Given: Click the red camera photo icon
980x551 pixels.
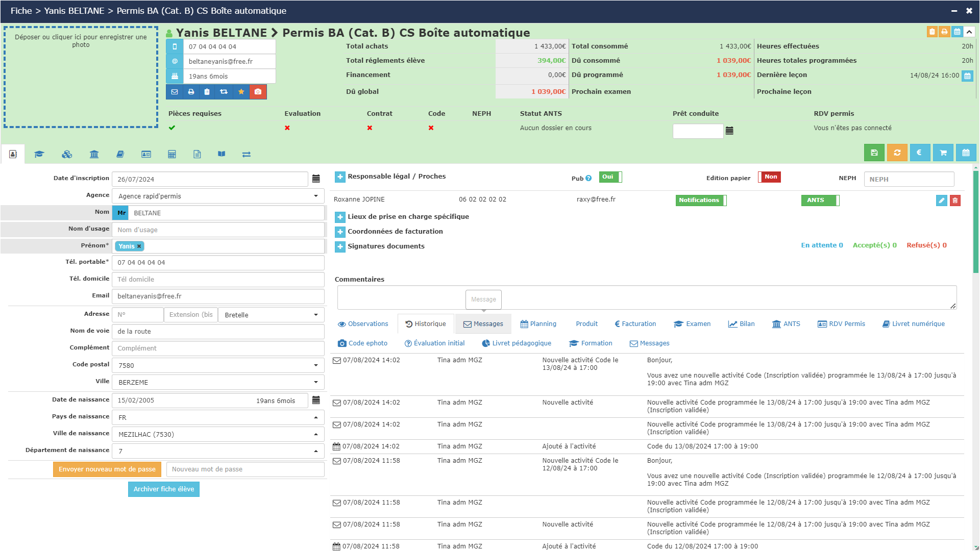Looking at the screenshot, I should click(258, 92).
